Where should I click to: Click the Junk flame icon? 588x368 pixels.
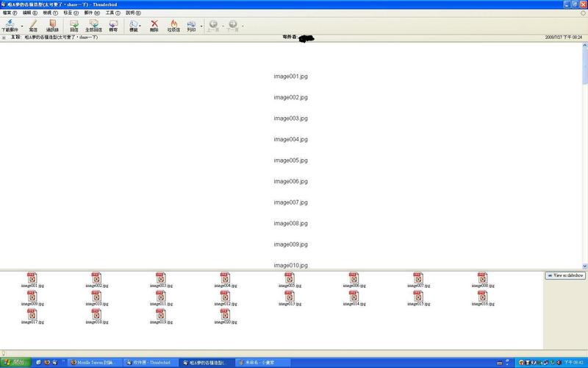pos(173,24)
